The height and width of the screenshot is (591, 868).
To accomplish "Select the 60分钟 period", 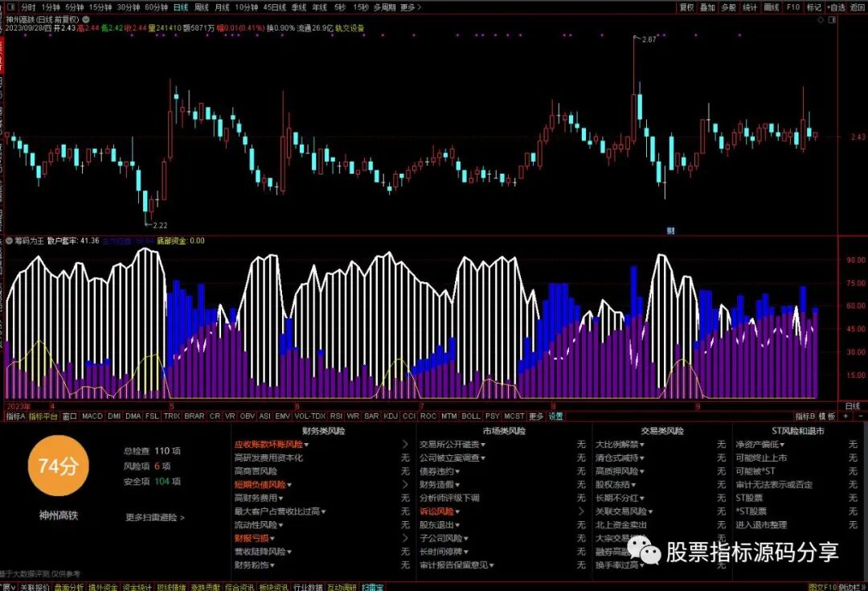I will (x=156, y=7).
